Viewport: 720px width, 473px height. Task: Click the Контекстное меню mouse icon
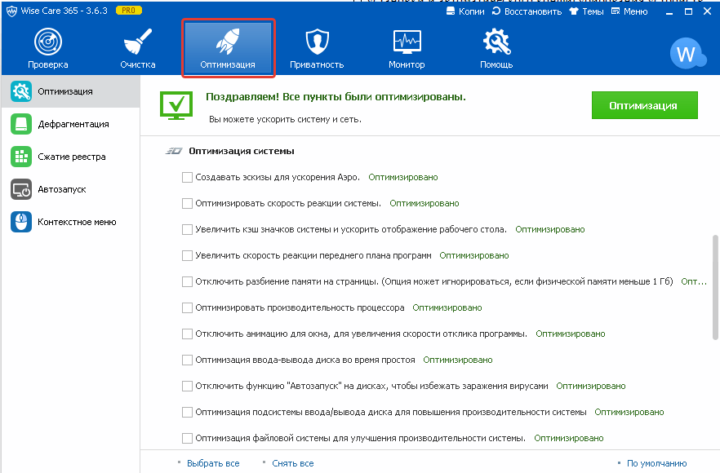21,222
